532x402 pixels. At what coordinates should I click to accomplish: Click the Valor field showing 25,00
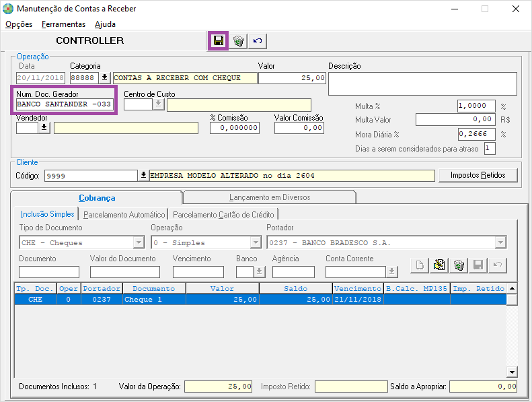pyautogui.click(x=292, y=78)
